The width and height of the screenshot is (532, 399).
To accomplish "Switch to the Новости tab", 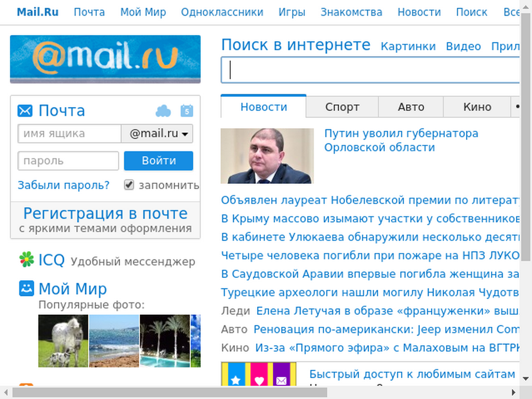I will pos(263,107).
